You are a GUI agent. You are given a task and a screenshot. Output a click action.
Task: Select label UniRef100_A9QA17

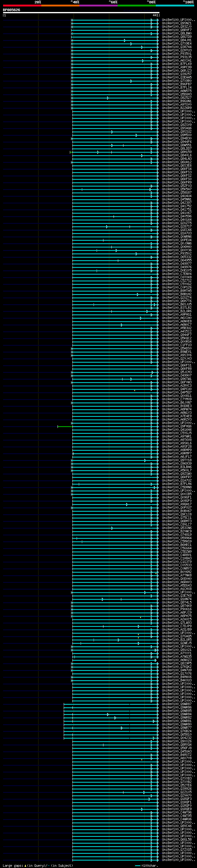[177, 504]
